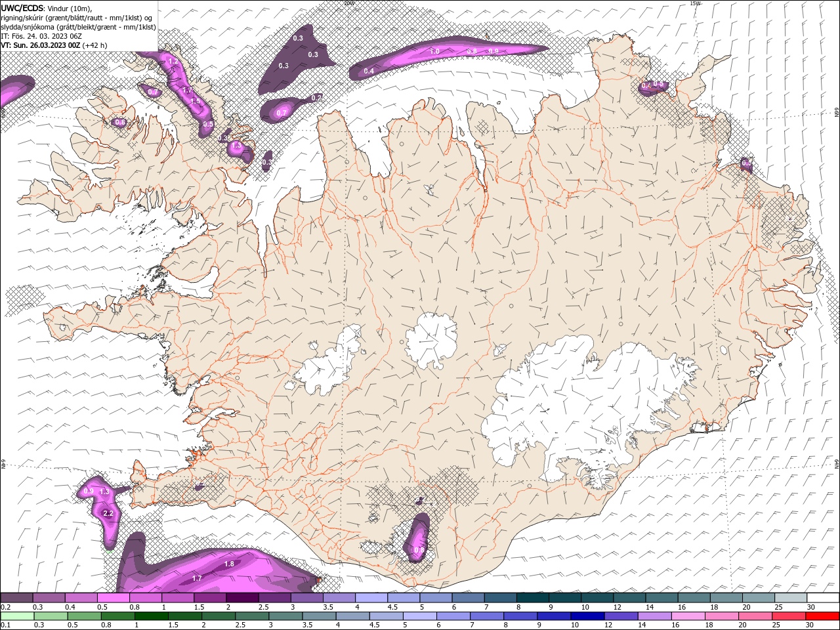The image size is (840, 630).
Task: Click the 1.8 precipitation label on map
Action: tap(229, 564)
